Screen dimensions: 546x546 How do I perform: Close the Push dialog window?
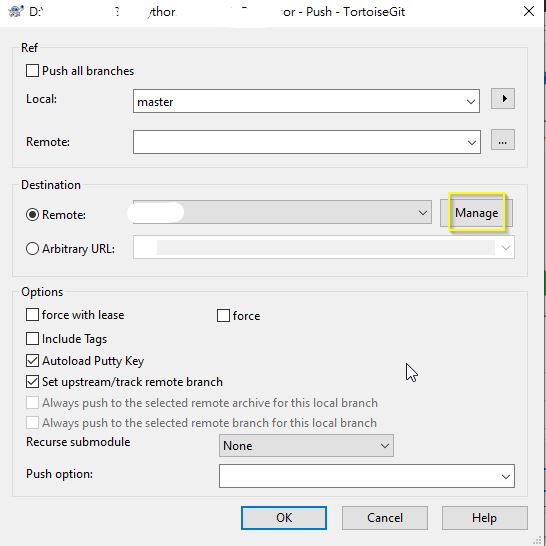click(x=529, y=11)
